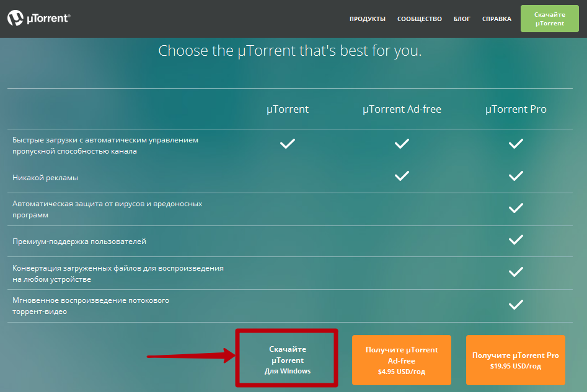Click Получите µTorrent Pro button
The height and width of the screenshot is (392, 587).
[x=516, y=360]
